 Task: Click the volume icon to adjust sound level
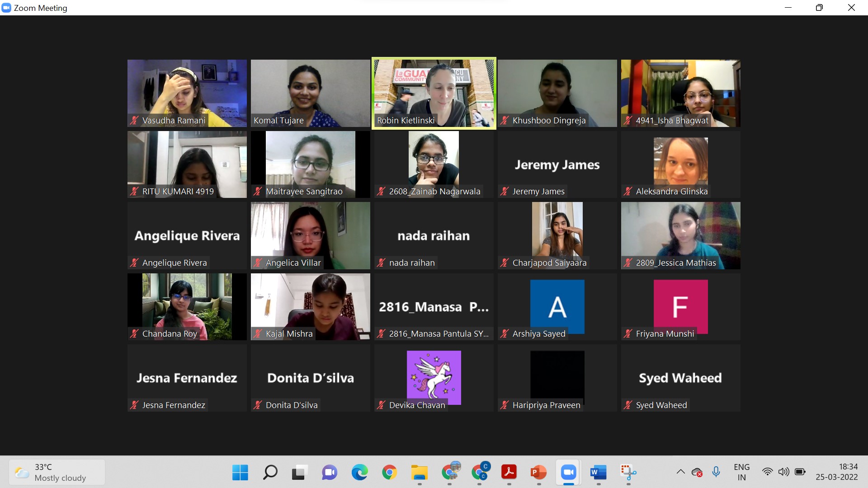tap(784, 472)
